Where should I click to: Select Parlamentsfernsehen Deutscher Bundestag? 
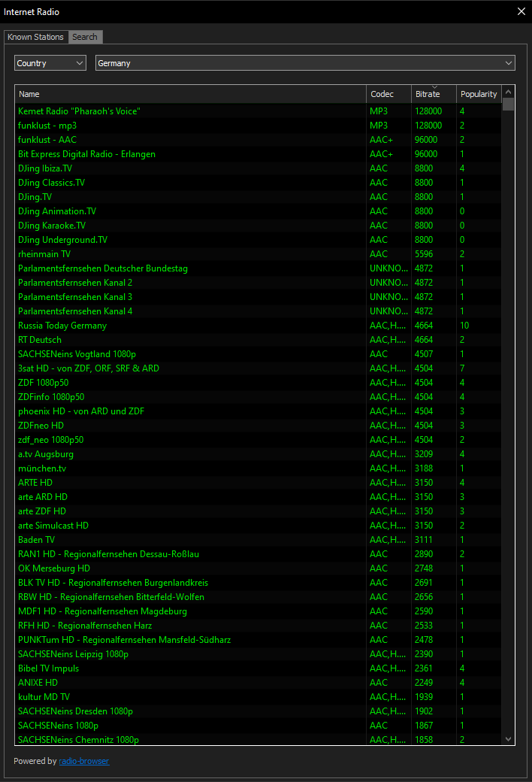click(x=258, y=268)
